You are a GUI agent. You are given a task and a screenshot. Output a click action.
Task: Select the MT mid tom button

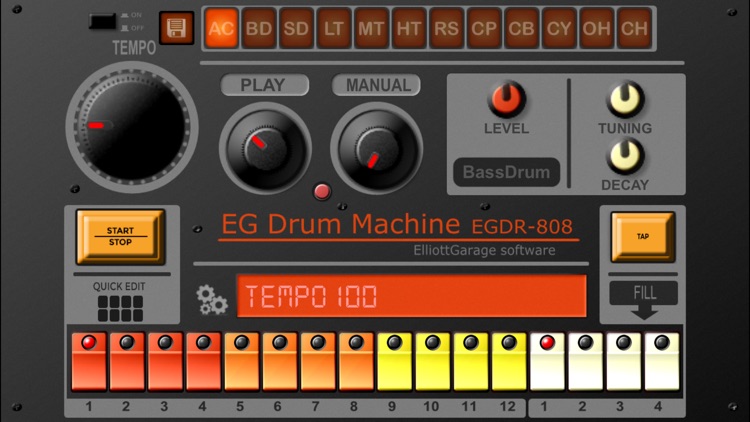(x=371, y=28)
